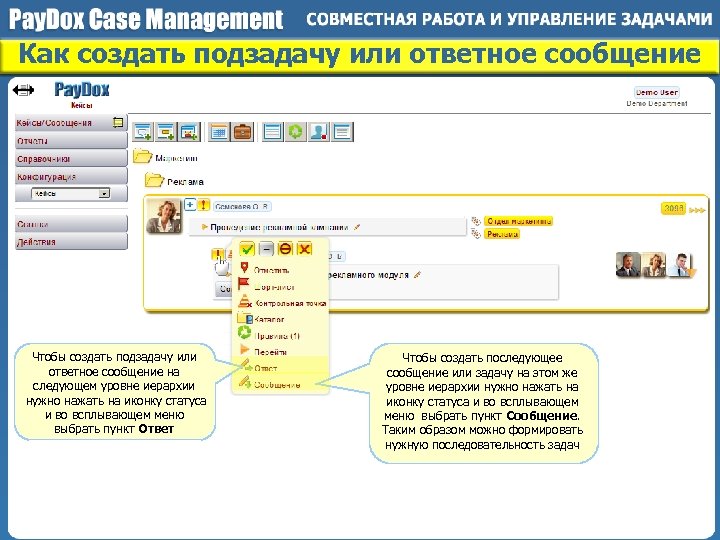Screen dimensions: 720x540
Task: Click the tag icon beside Отдел маркетинга
Action: tap(476, 221)
